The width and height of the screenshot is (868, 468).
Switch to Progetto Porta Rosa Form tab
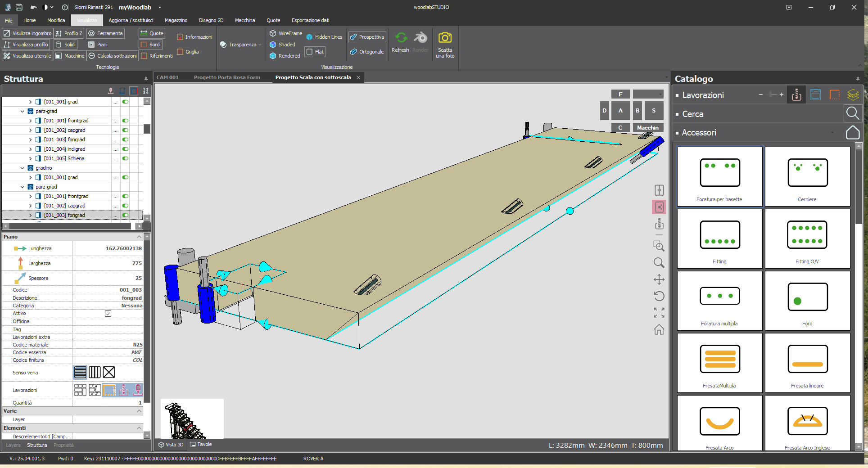[227, 77]
